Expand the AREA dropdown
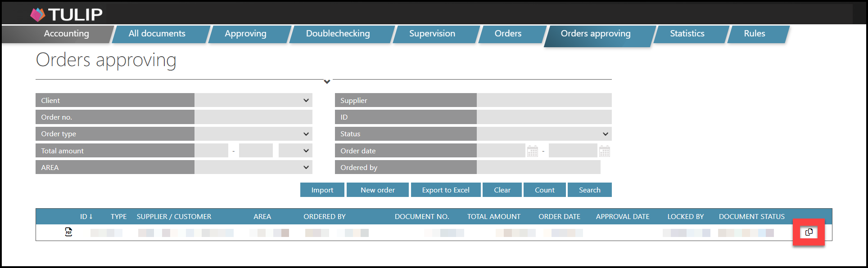Viewport: 868px width, 268px height. (x=253, y=167)
